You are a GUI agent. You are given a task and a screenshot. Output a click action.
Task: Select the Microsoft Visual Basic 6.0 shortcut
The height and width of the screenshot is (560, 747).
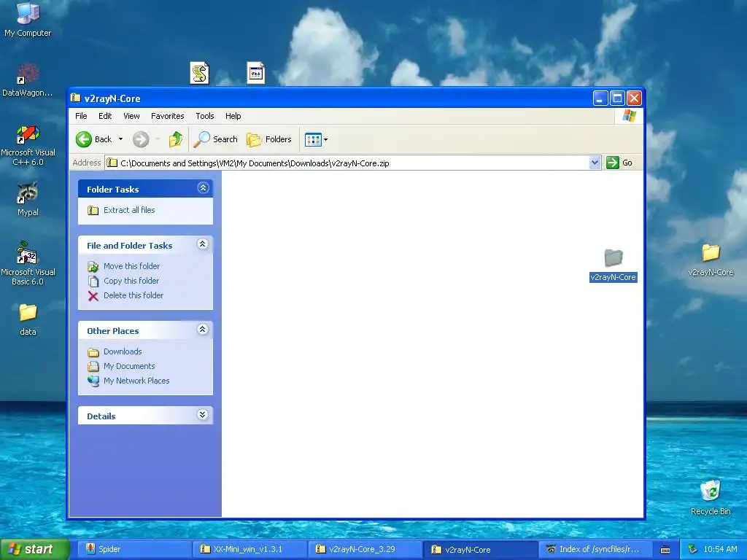[x=28, y=263]
